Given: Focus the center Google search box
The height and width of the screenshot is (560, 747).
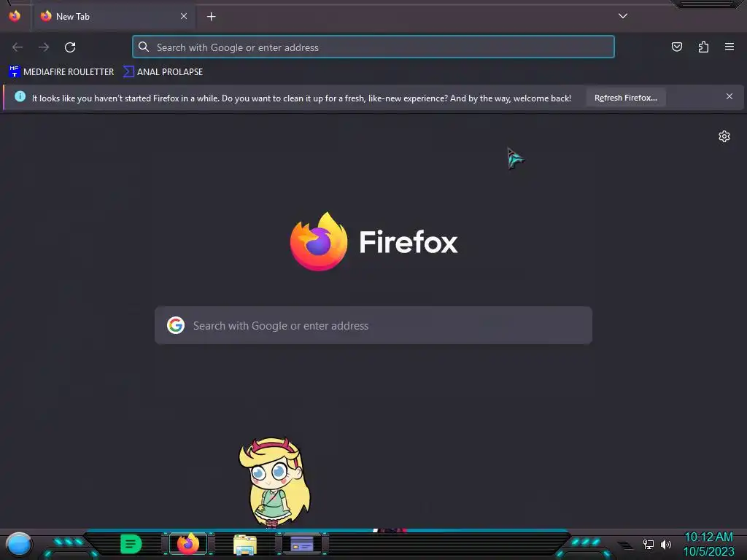Looking at the screenshot, I should (373, 325).
